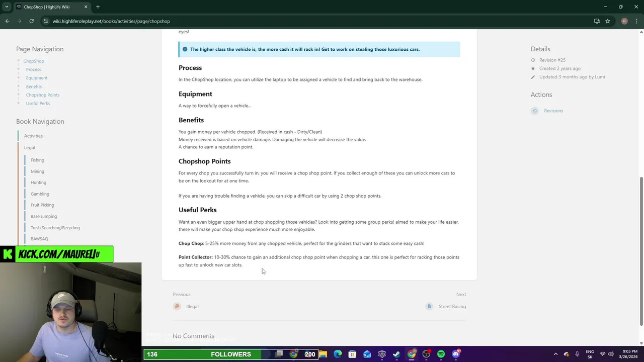Open the Base Jumping page
This screenshot has width=644, height=362.
pyautogui.click(x=44, y=216)
